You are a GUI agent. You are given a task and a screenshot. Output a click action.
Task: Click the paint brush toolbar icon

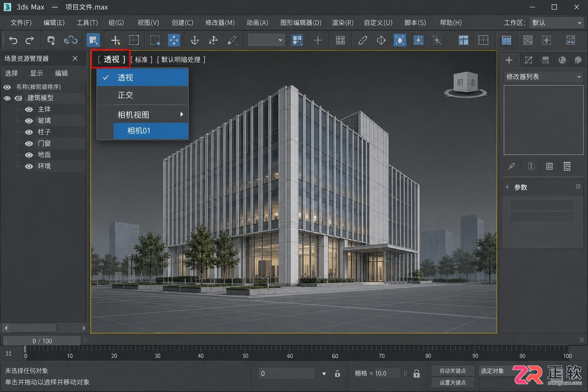tap(232, 40)
